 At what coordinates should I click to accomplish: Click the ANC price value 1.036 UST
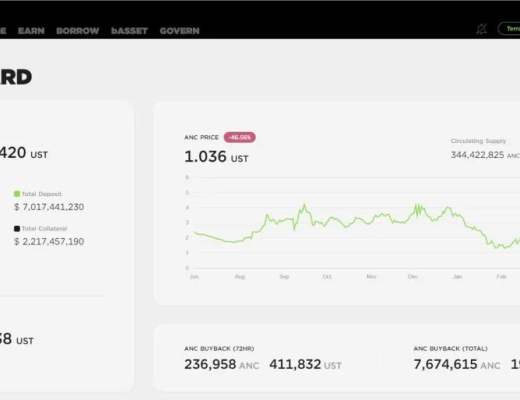pos(216,157)
